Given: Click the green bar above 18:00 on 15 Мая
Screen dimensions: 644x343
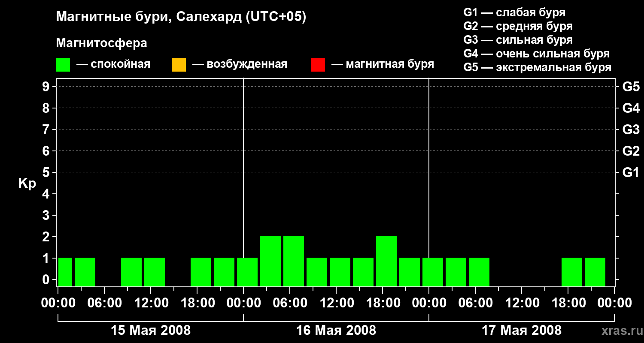Looking at the screenshot, I should point(201,272).
